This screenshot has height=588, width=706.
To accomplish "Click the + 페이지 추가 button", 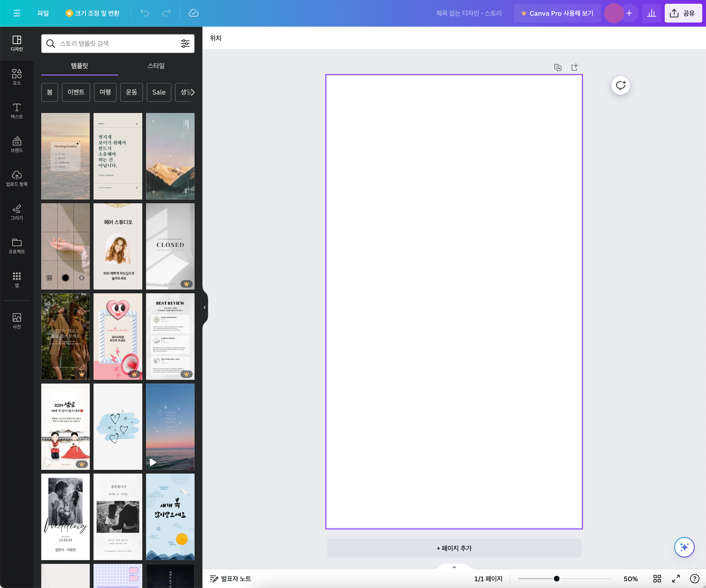I will (x=454, y=548).
